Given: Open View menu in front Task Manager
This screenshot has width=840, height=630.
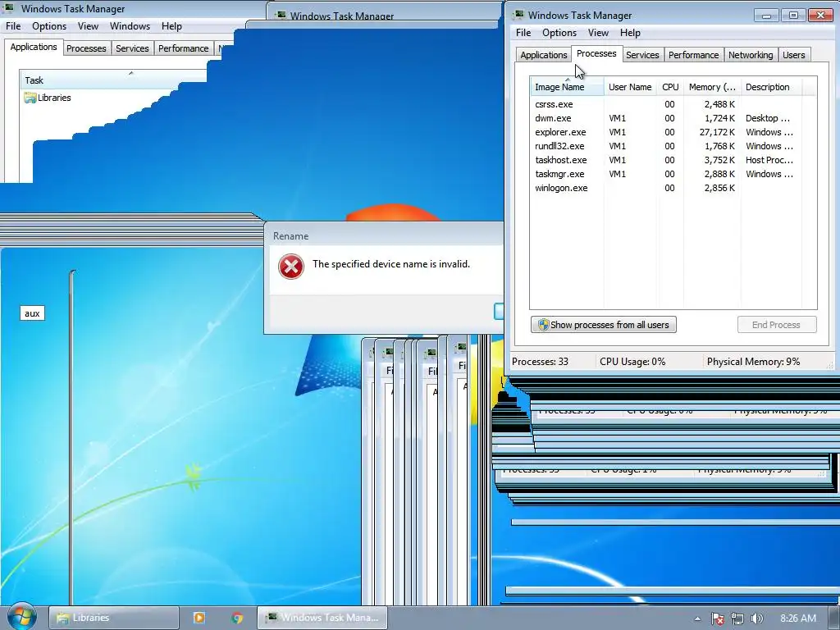Looking at the screenshot, I should 598,33.
